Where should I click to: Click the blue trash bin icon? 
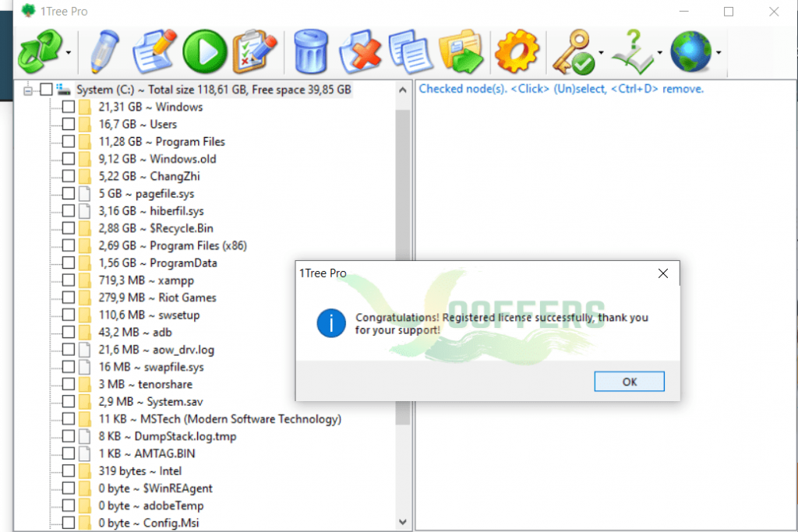click(310, 51)
